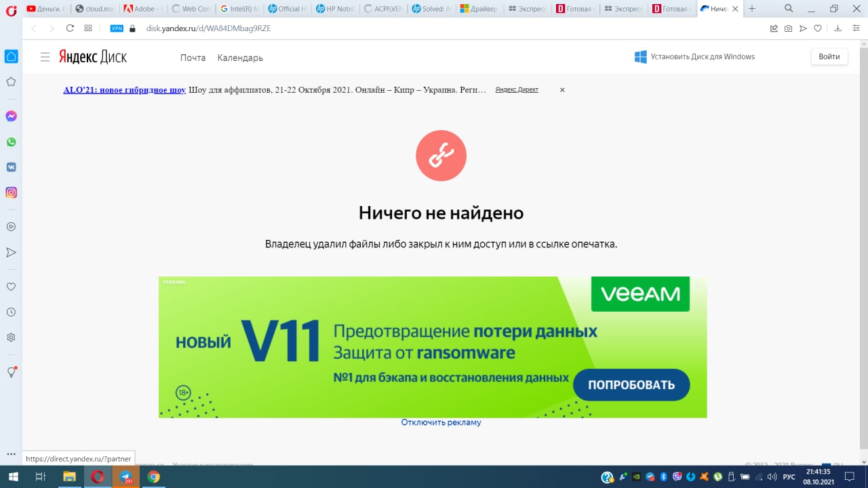Add page to bookmarks with heart icon
This screenshot has height=488, width=868.
(818, 28)
